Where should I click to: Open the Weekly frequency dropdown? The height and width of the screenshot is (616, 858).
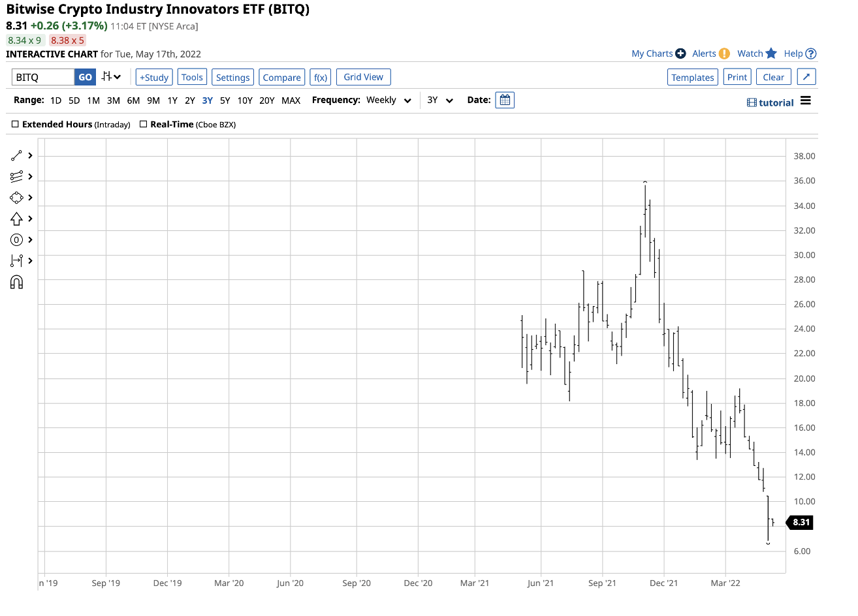(389, 100)
